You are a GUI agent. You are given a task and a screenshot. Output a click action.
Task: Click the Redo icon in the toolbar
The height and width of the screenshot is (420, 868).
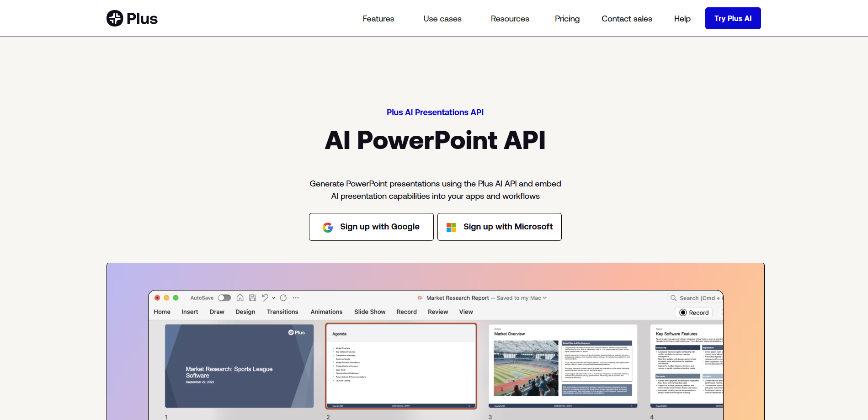(x=283, y=298)
